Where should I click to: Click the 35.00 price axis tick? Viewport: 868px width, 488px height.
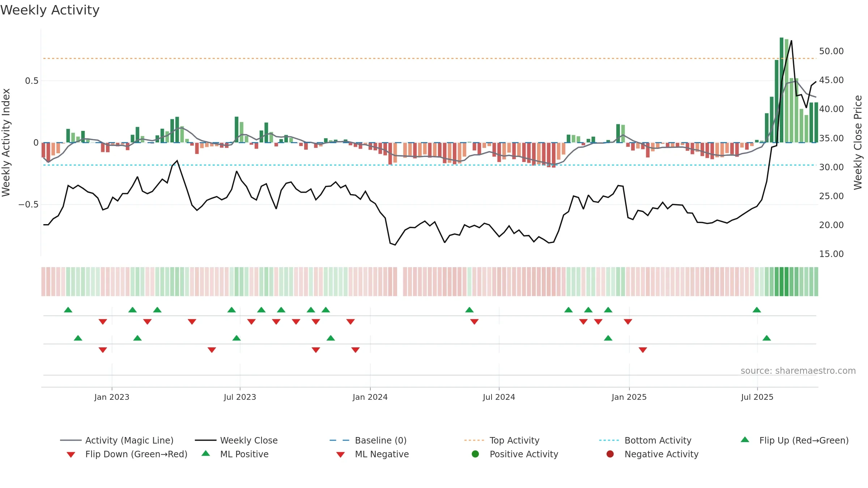click(x=831, y=138)
